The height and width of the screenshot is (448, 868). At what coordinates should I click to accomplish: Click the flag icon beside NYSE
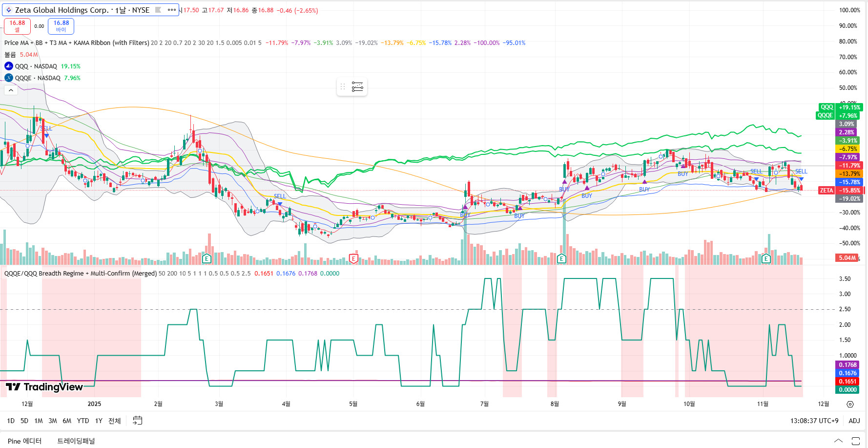(x=158, y=10)
